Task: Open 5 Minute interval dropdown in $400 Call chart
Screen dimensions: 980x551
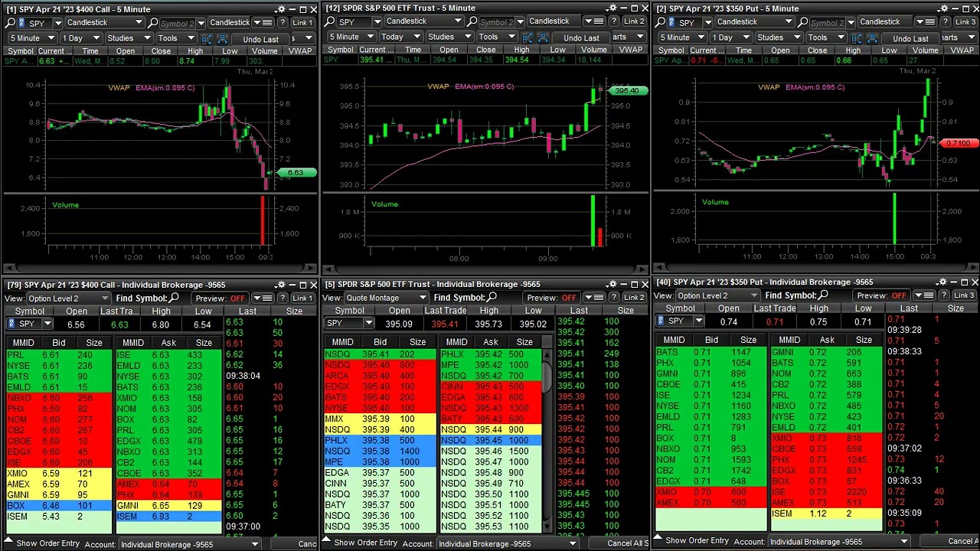Action: pyautogui.click(x=31, y=38)
